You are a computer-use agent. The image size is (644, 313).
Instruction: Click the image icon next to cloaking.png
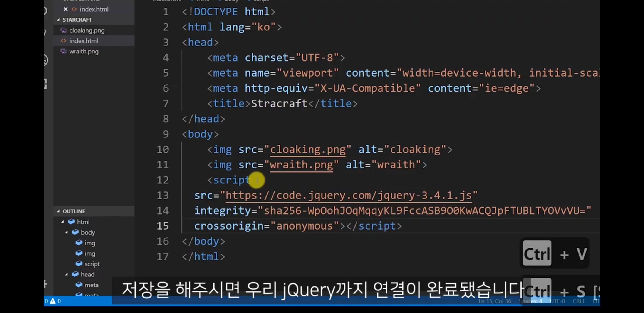pyautogui.click(x=64, y=30)
